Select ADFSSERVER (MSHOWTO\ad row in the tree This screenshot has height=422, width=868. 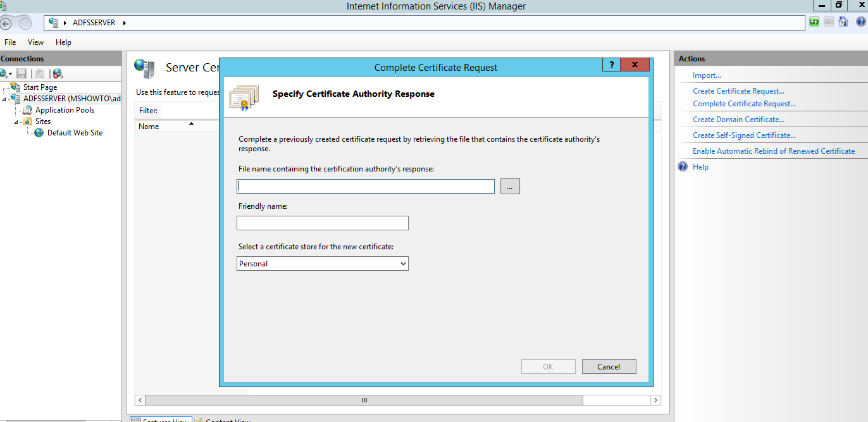pyautogui.click(x=66, y=99)
